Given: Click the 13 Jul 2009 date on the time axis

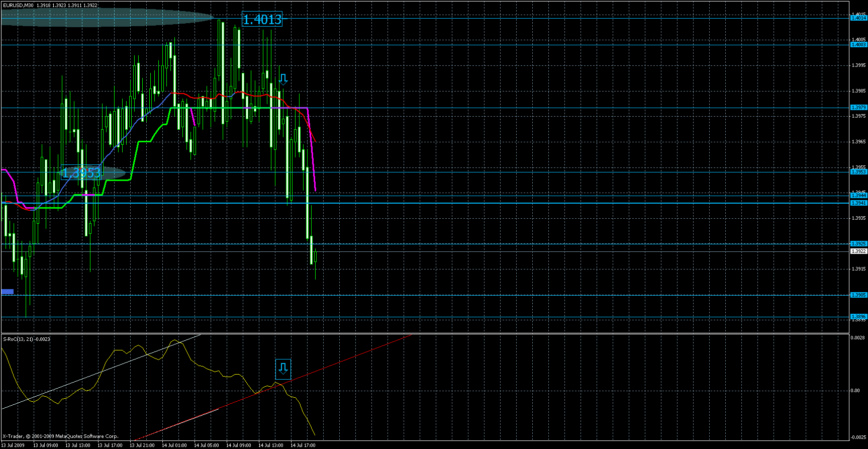Looking at the screenshot, I should 13,445.
